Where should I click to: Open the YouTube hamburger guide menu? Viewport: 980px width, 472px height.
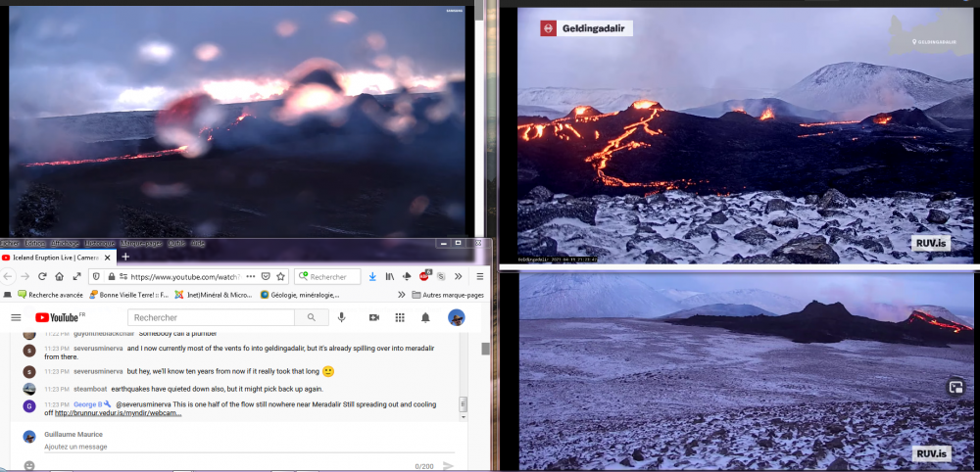coord(16,317)
